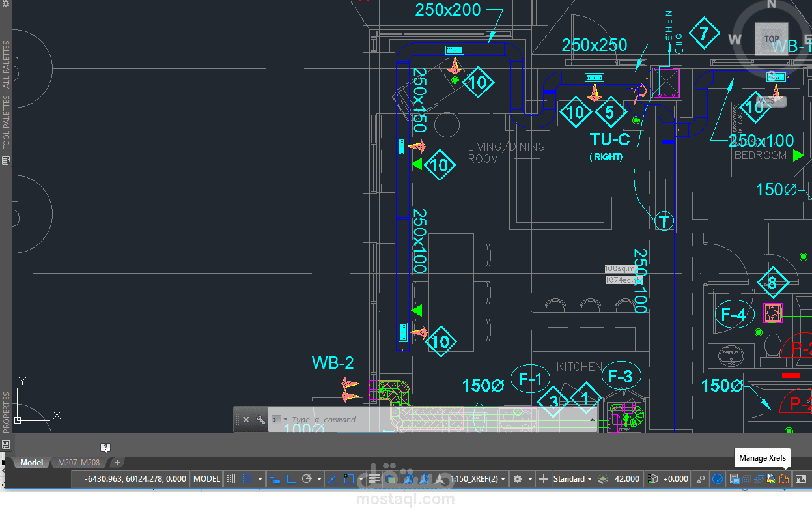Select the F-3 oval tag
Screen dimensions: 812x518
(x=620, y=376)
